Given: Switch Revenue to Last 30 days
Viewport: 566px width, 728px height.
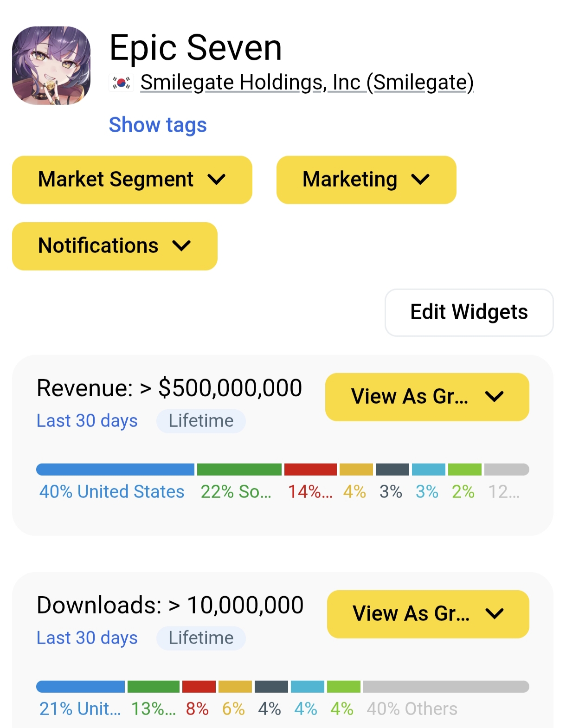Looking at the screenshot, I should point(87,421).
